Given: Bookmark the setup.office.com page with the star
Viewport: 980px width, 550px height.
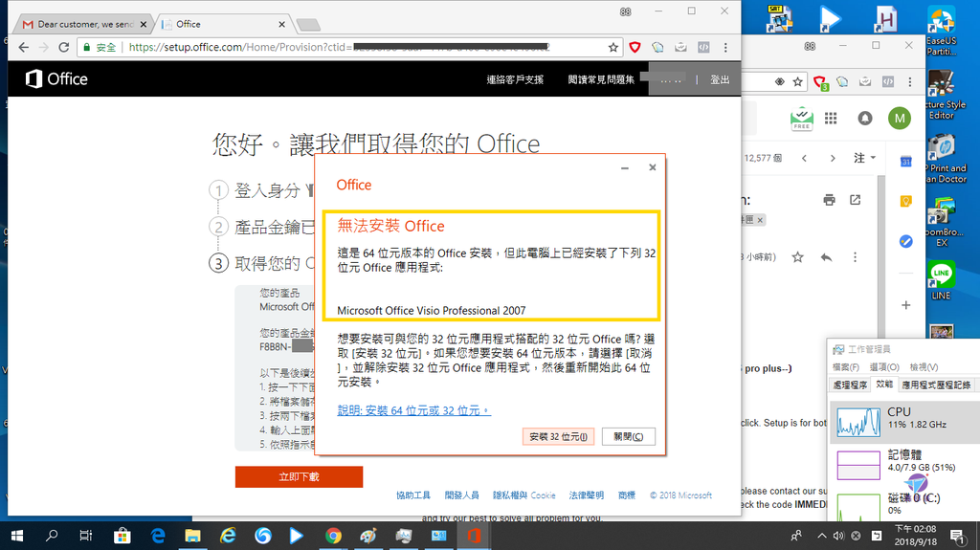Looking at the screenshot, I should (613, 48).
